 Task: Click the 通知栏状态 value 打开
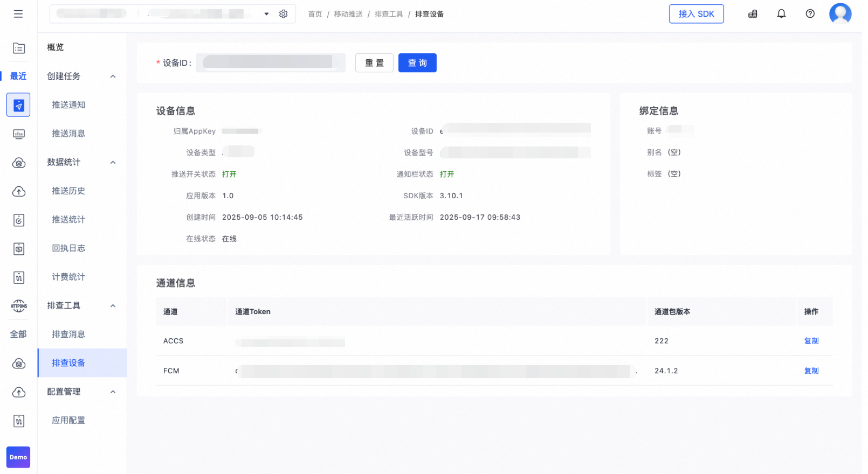pyautogui.click(x=447, y=175)
